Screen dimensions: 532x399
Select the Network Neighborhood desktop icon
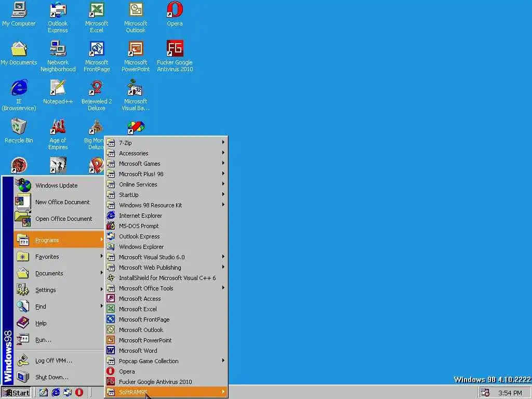click(x=58, y=57)
